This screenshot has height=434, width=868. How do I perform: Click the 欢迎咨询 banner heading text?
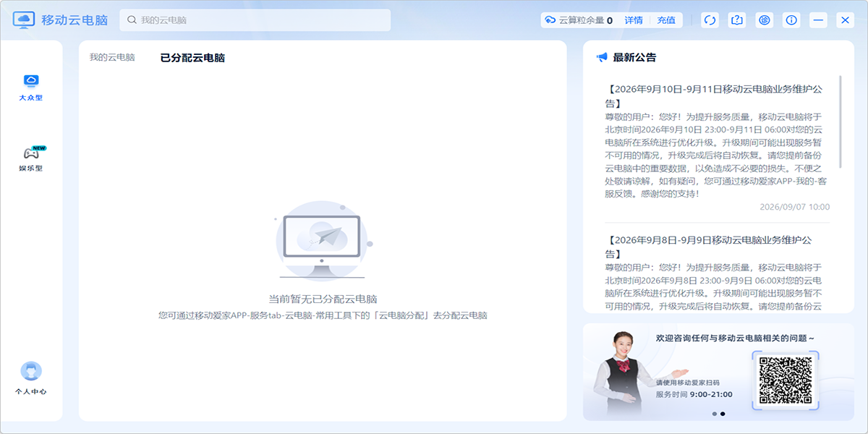[x=736, y=339]
